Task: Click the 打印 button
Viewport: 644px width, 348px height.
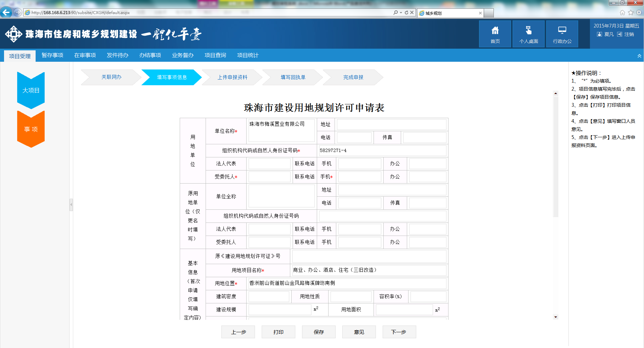Action: tap(278, 332)
